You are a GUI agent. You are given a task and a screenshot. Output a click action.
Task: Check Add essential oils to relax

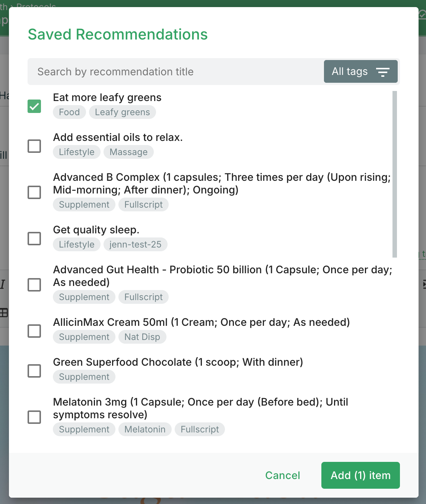pos(34,146)
